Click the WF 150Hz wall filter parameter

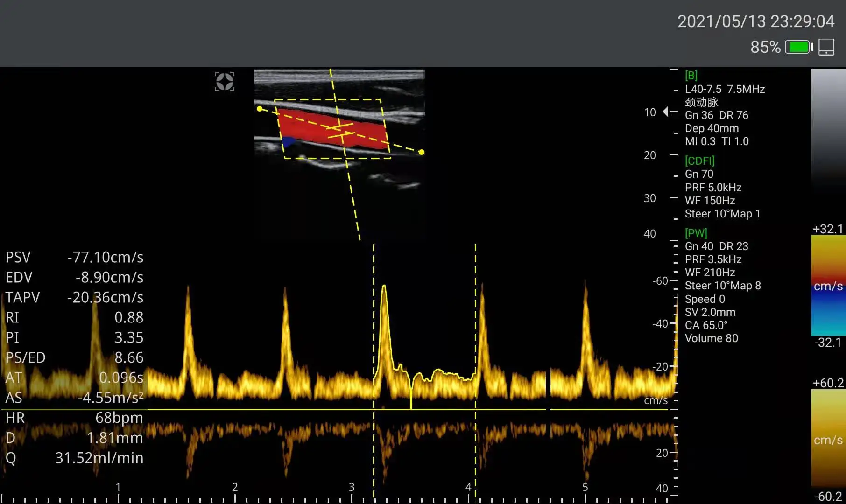pos(710,201)
